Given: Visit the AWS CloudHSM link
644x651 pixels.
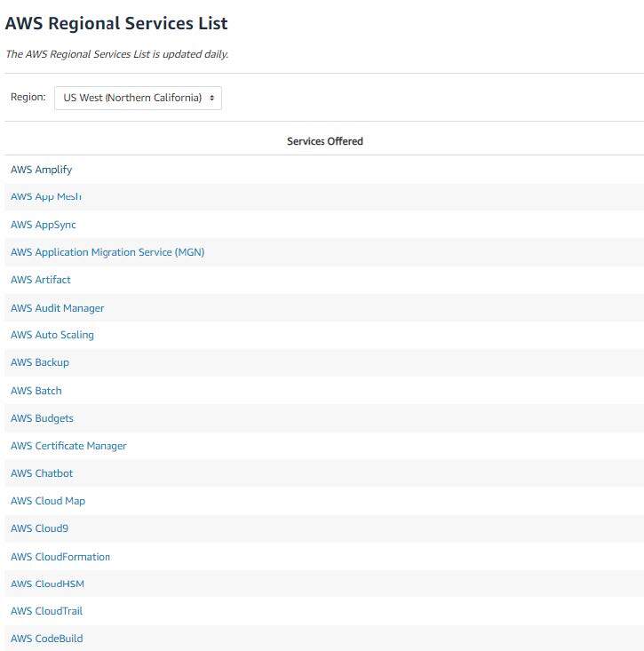Looking at the screenshot, I should pos(48,584).
